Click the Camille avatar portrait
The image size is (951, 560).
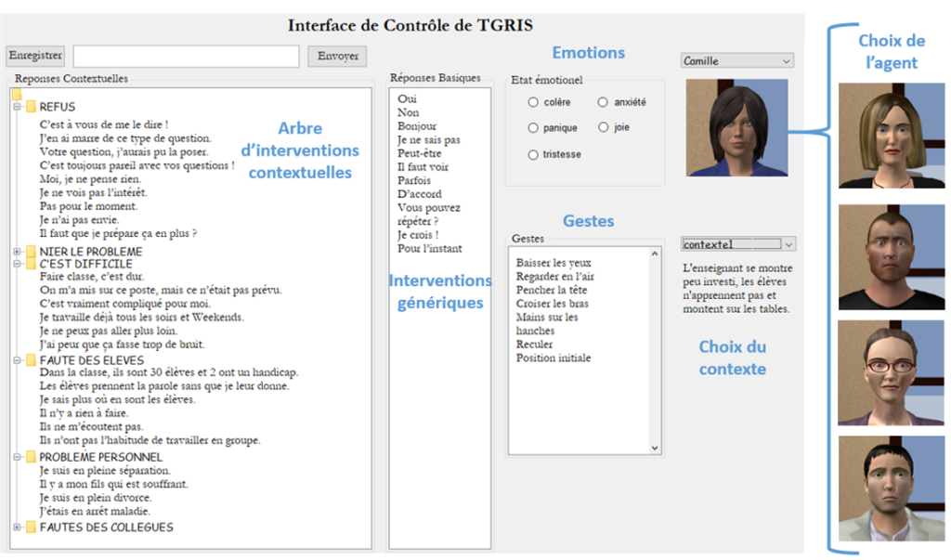[736, 127]
